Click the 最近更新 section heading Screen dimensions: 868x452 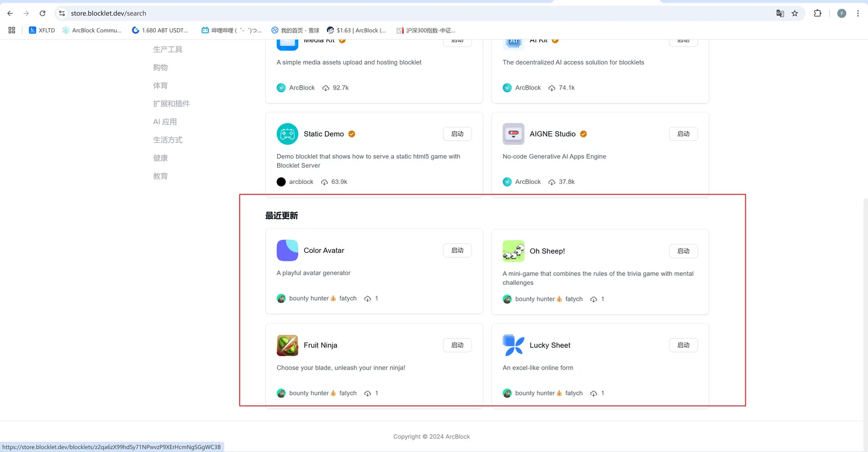tap(282, 215)
